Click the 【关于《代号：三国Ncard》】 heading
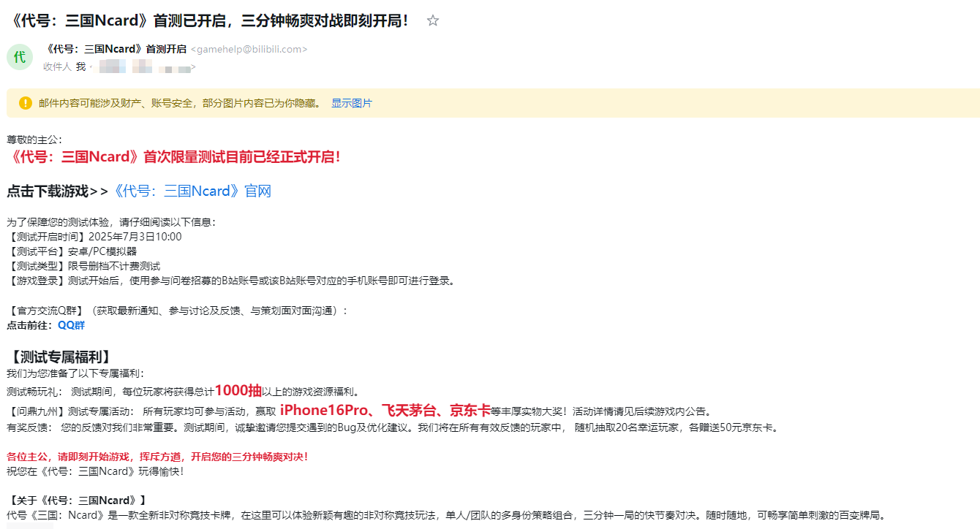 click(78, 501)
